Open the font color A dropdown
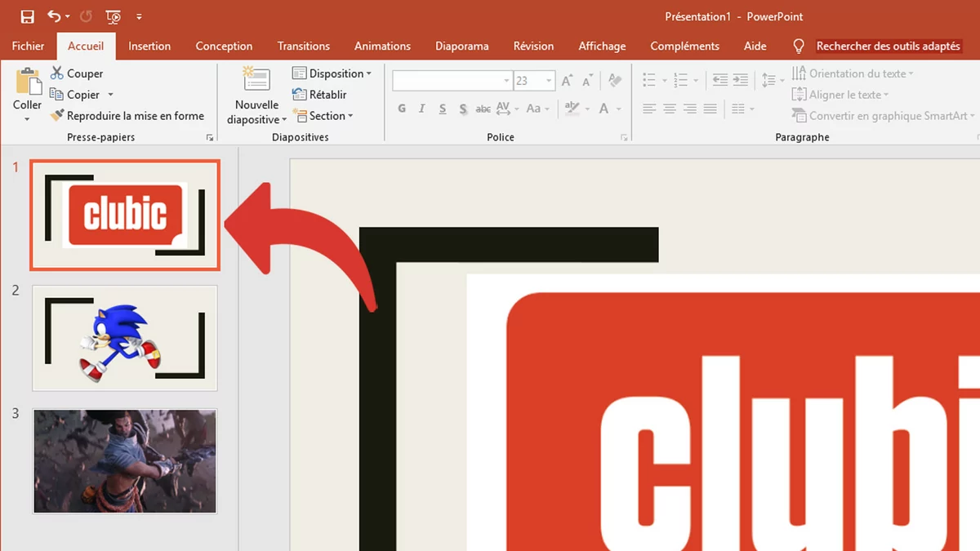 click(619, 109)
